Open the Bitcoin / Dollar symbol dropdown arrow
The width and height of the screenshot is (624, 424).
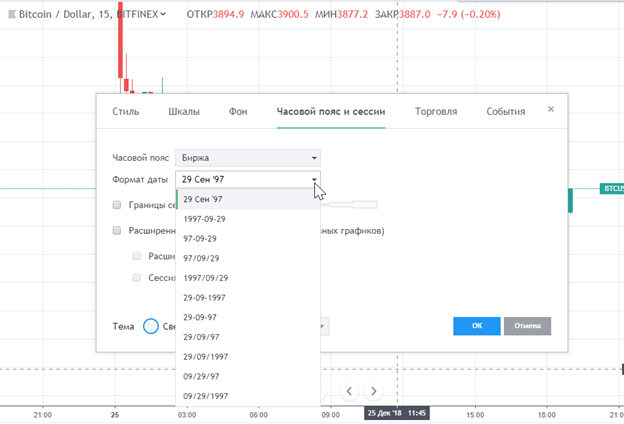pyautogui.click(x=163, y=14)
